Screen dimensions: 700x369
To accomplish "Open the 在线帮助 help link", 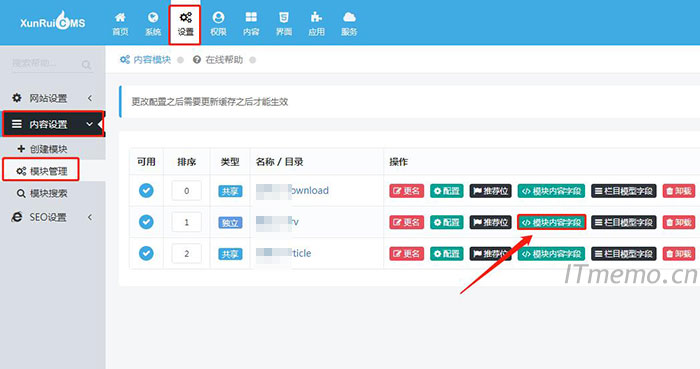I will point(218,60).
